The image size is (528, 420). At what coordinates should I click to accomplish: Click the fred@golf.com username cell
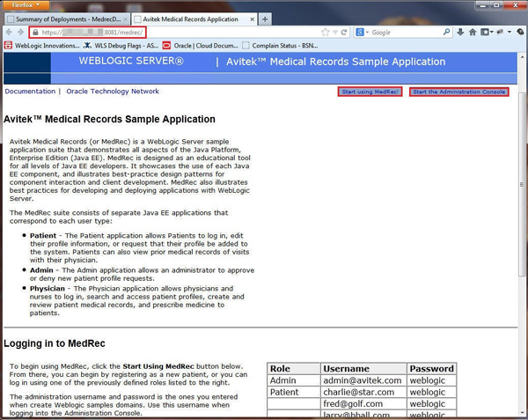click(x=363, y=404)
